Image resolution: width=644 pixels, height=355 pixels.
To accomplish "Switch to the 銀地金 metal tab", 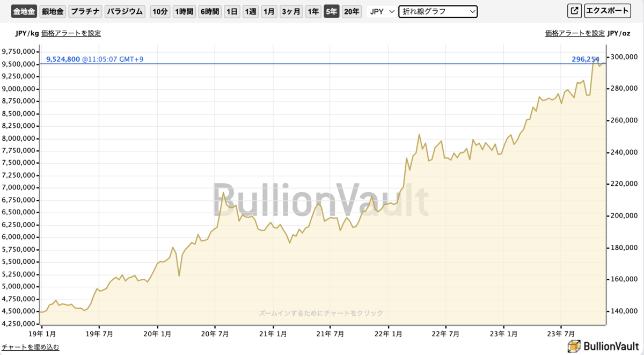I will (53, 11).
